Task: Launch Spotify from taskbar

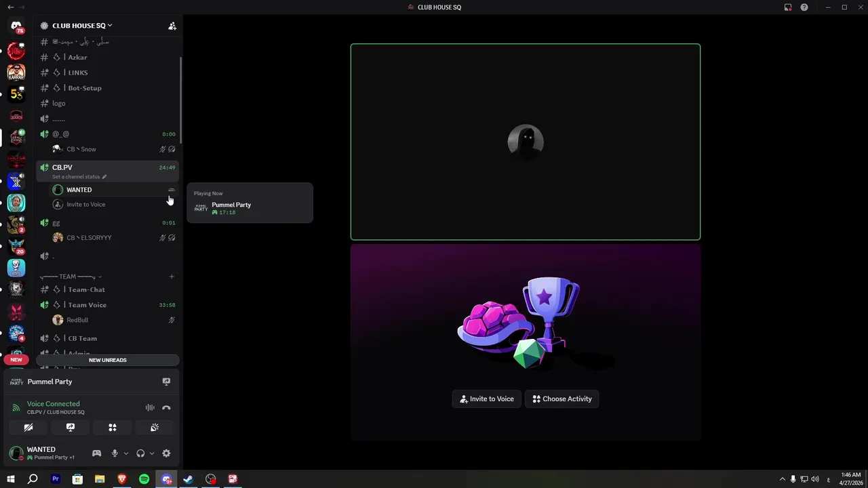Action: coord(144,479)
